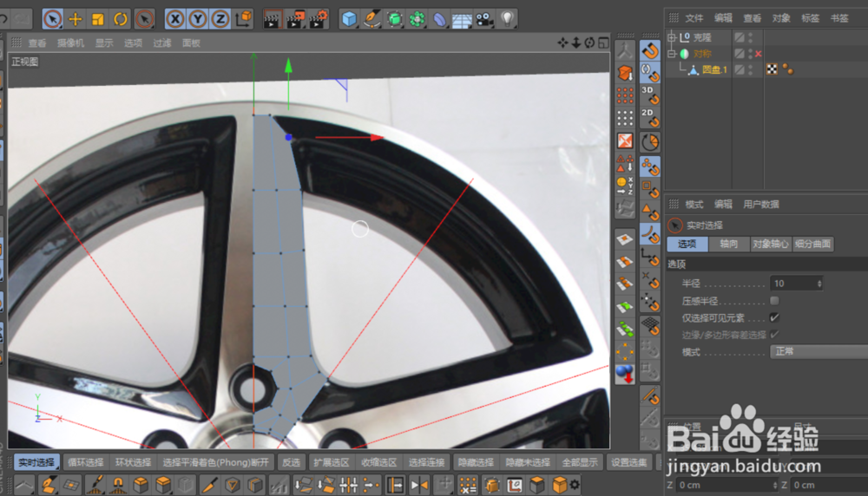Select 2D snapping mode
The image size is (868, 496).
[650, 118]
